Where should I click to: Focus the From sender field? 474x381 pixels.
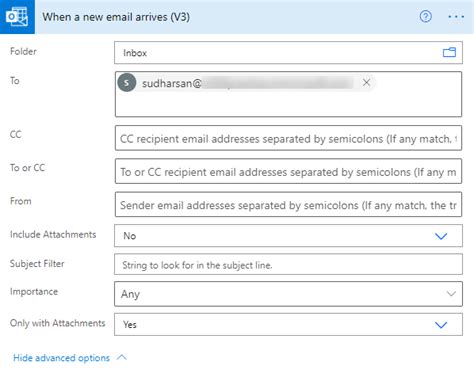(x=288, y=204)
